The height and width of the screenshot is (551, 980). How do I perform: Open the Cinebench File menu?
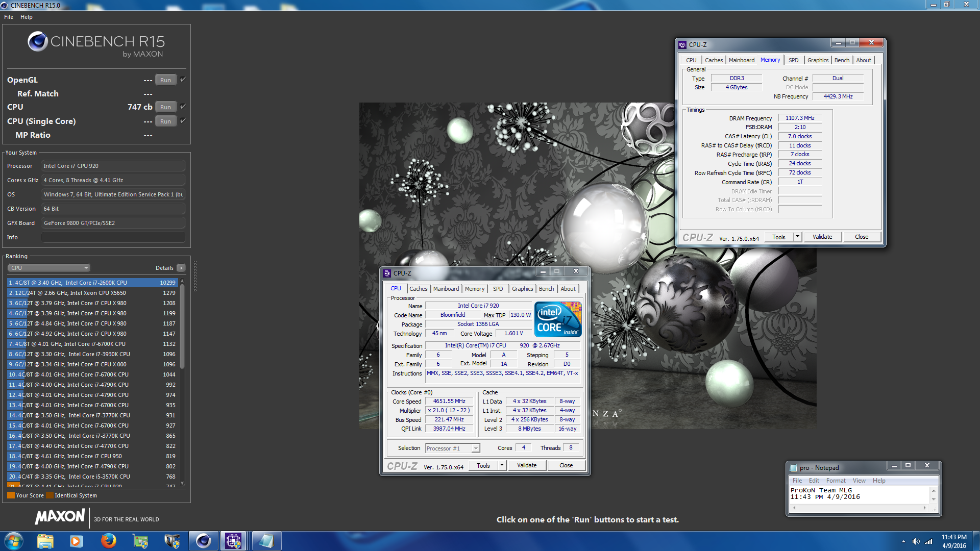[x=9, y=17]
